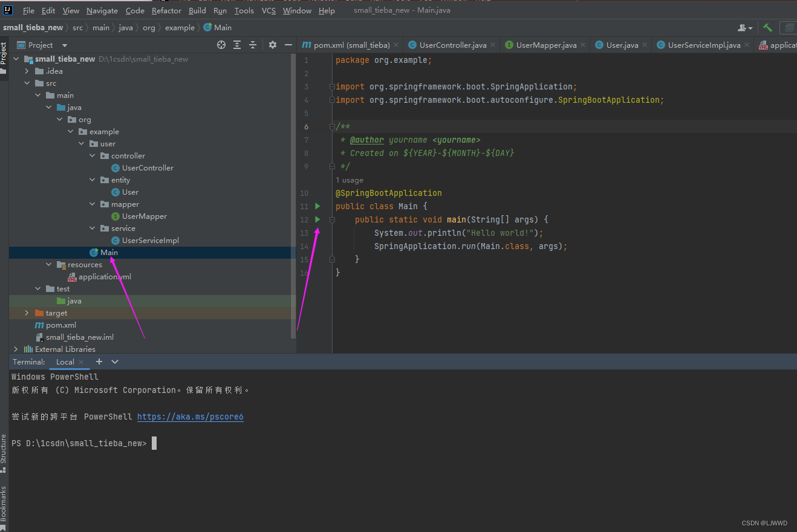The height and width of the screenshot is (532, 797).
Task: Collapse the entity package
Action: [x=92, y=180]
